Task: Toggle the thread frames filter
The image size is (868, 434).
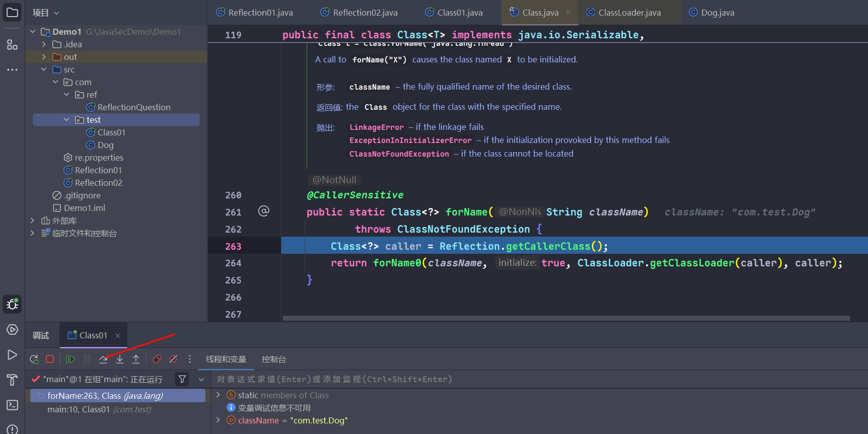Action: pyautogui.click(x=182, y=379)
